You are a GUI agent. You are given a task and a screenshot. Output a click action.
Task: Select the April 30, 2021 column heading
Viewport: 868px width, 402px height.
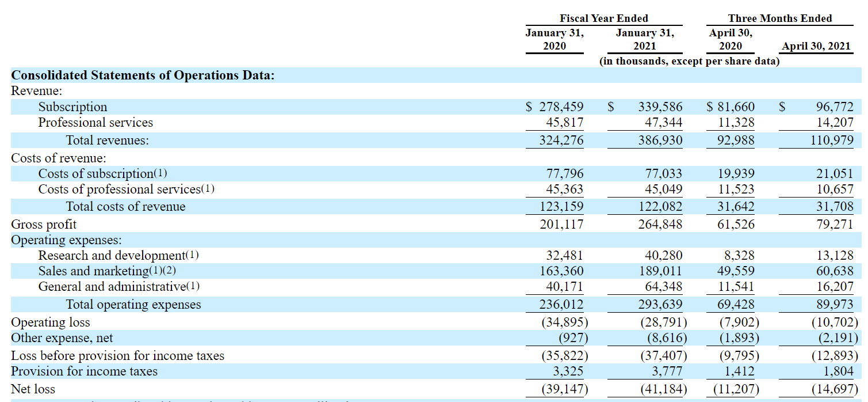coord(815,45)
